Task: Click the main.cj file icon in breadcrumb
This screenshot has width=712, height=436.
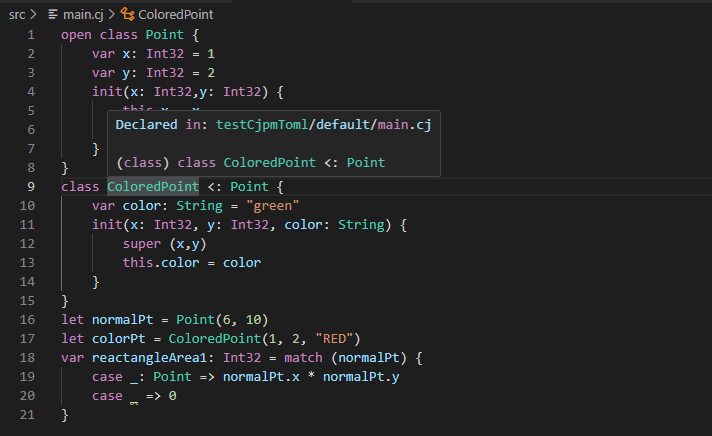Action: (53, 15)
